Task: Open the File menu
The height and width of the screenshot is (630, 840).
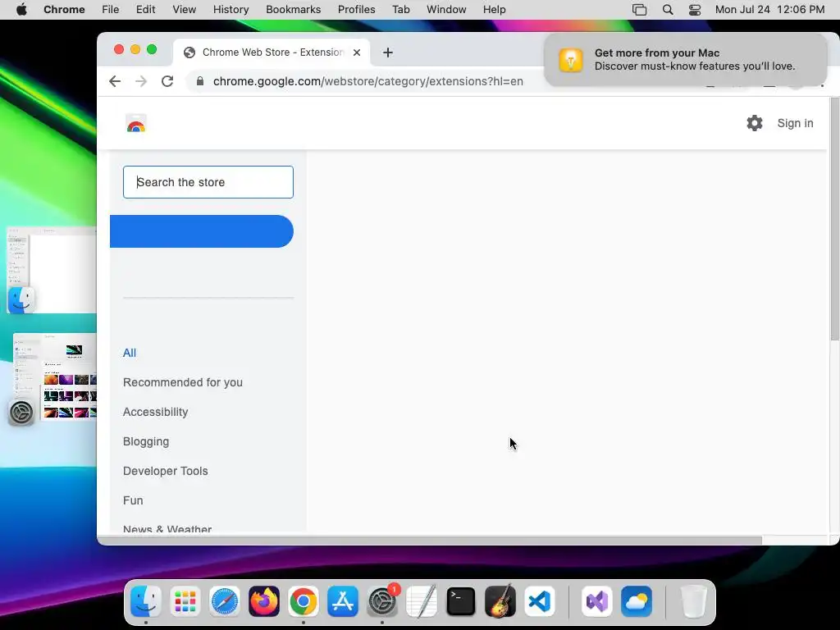Action: 111,10
